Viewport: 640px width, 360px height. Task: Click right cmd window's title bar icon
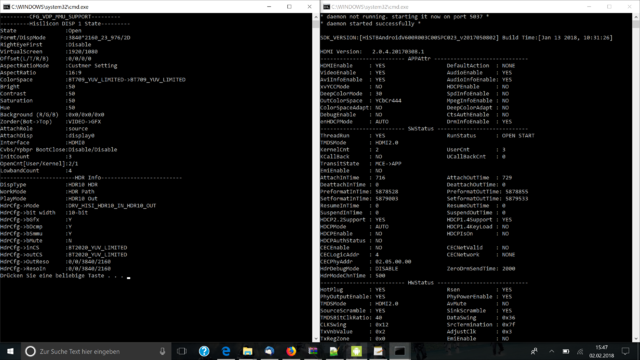[x=327, y=7]
